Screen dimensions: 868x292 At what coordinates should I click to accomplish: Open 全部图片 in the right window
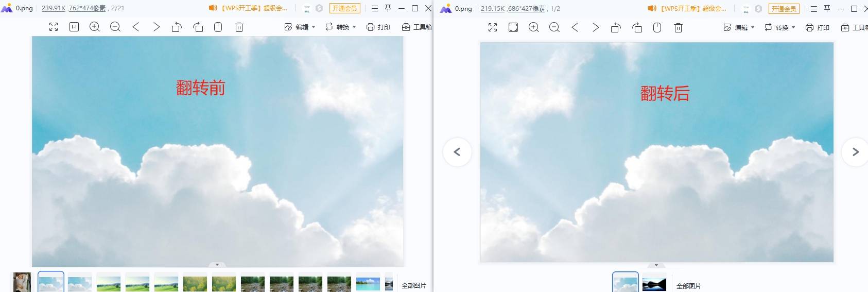[x=689, y=286]
